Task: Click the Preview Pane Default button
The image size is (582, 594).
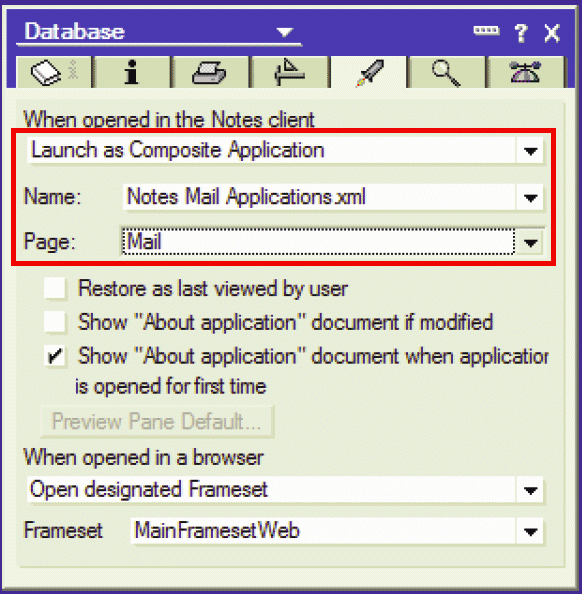Action: tap(157, 421)
